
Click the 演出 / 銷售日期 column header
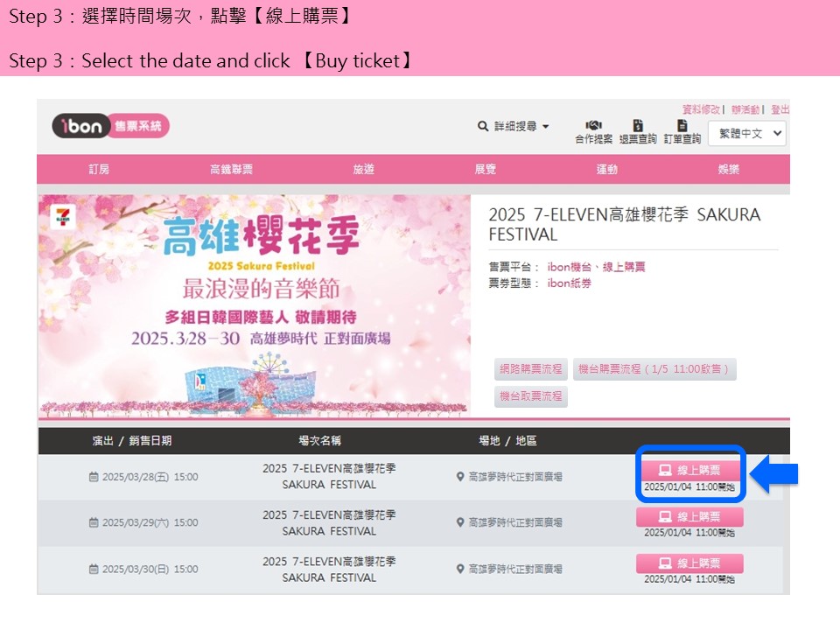coord(132,441)
